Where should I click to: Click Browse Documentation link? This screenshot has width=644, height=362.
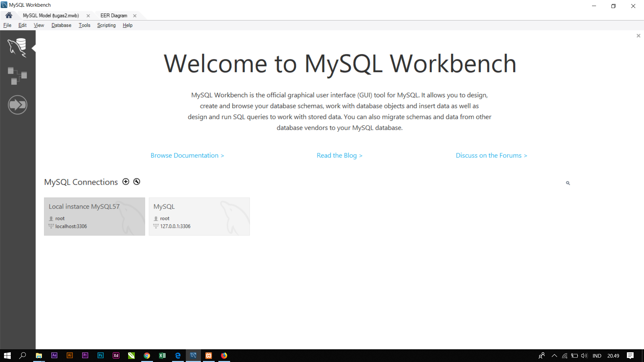point(187,156)
